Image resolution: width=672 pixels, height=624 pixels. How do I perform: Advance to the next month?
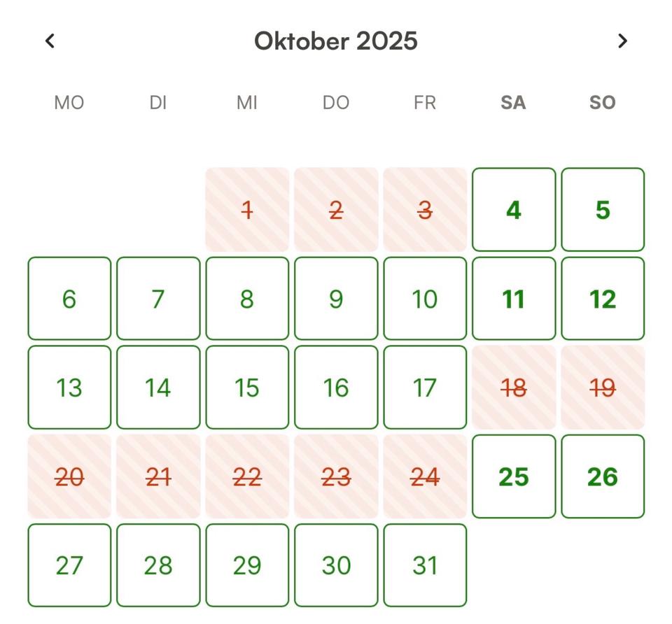click(622, 41)
